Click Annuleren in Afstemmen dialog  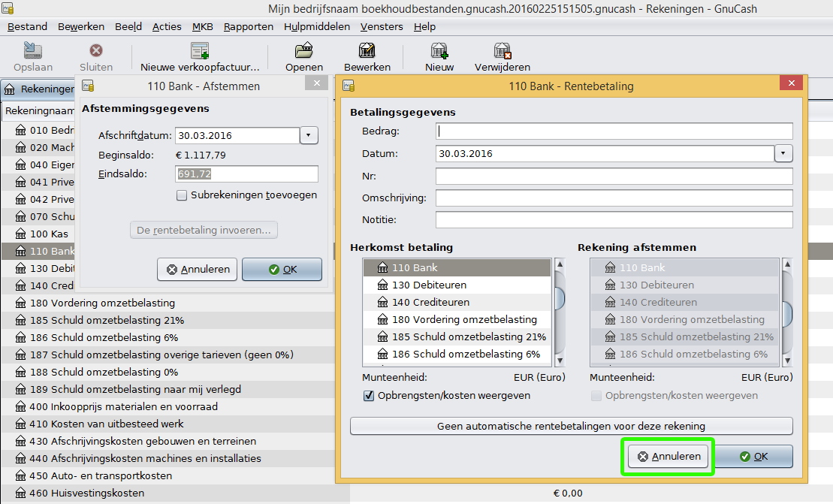pyautogui.click(x=197, y=269)
